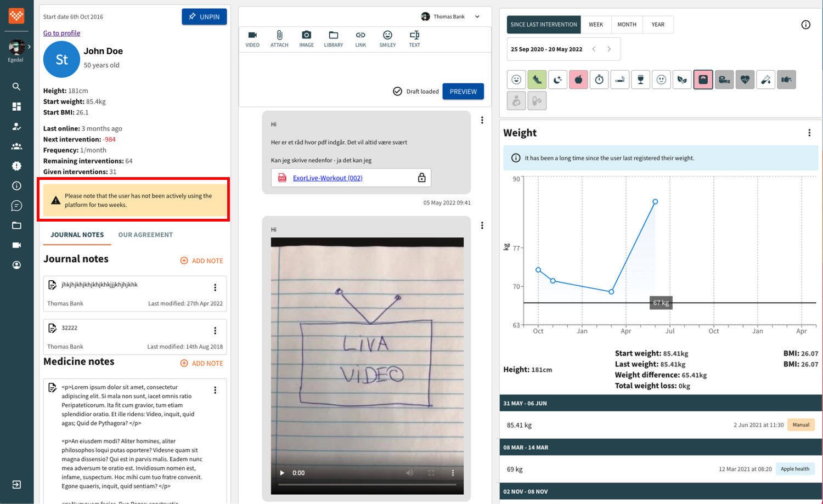Open the info icon in the sidebar
Screen dimensions: 823x504
16,186
